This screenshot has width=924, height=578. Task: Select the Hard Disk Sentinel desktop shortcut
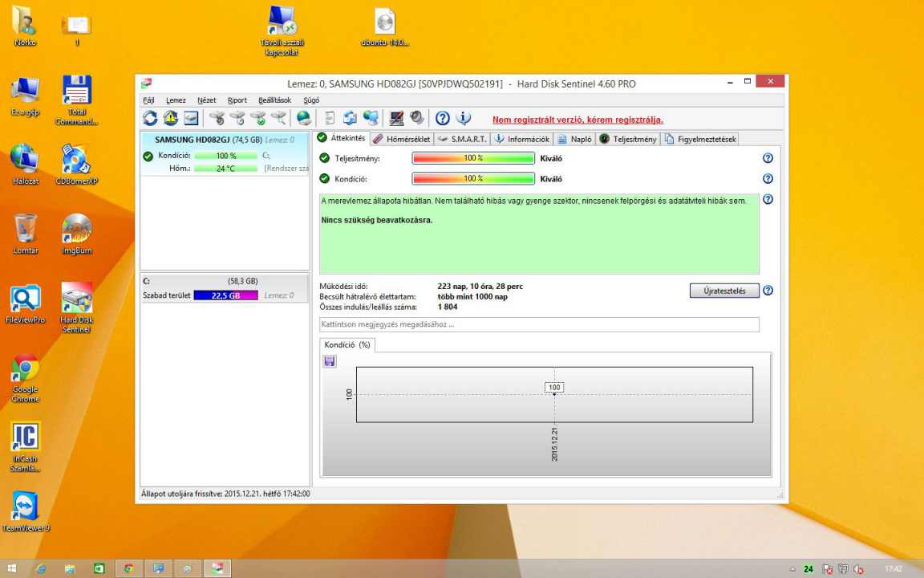click(x=77, y=308)
